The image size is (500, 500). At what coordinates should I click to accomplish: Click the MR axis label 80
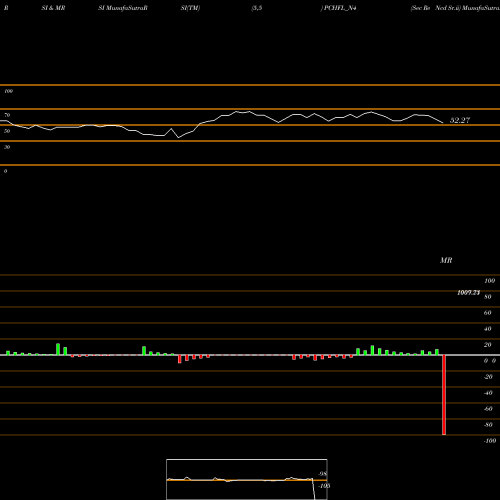click(488, 297)
